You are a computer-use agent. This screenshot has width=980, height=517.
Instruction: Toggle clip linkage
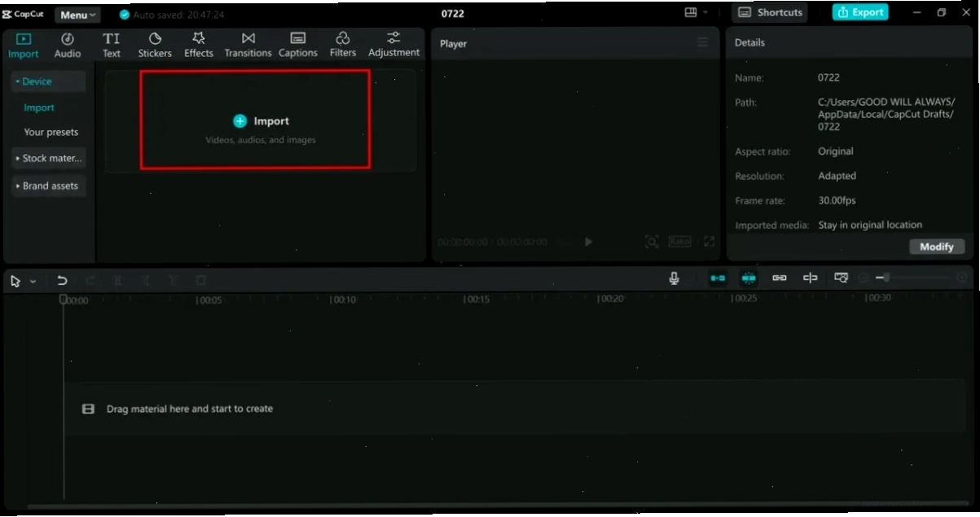[x=780, y=278]
